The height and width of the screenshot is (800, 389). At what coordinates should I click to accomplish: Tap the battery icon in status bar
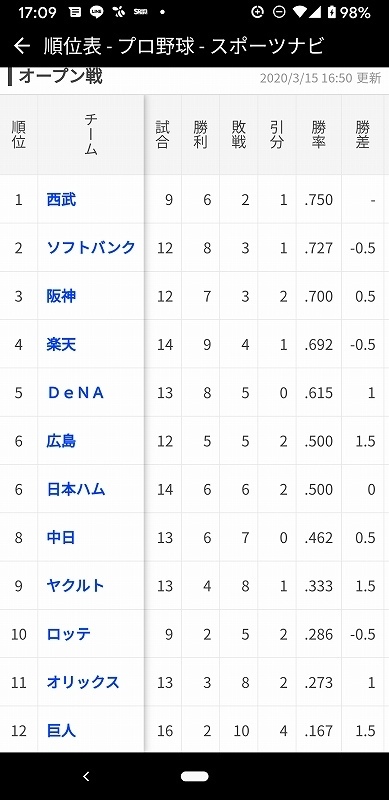[332, 12]
